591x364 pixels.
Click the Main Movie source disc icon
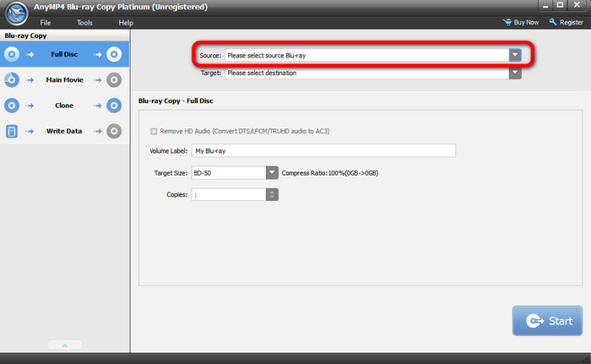point(12,80)
